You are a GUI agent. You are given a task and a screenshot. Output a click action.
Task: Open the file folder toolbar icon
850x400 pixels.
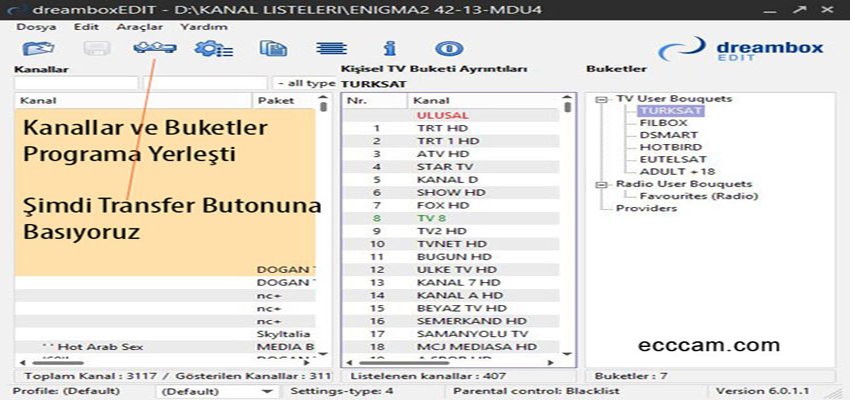[38, 49]
